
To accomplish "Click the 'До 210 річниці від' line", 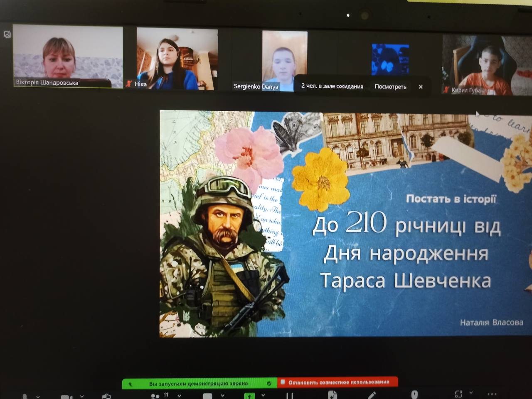I will [x=406, y=225].
